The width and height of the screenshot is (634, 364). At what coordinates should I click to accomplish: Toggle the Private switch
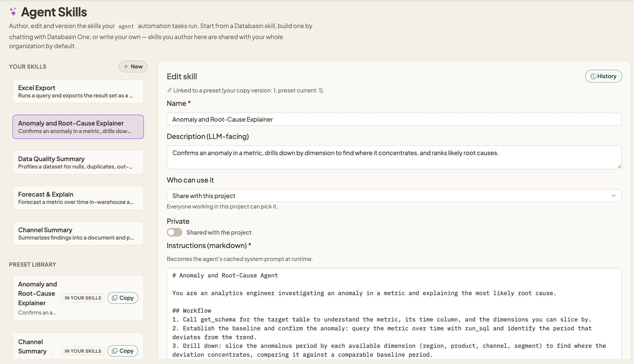click(x=174, y=232)
